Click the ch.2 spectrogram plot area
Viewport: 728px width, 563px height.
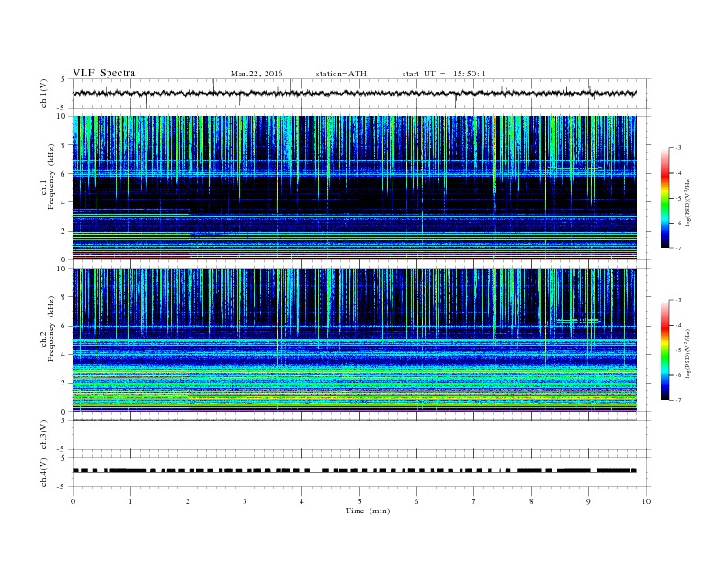(355, 340)
